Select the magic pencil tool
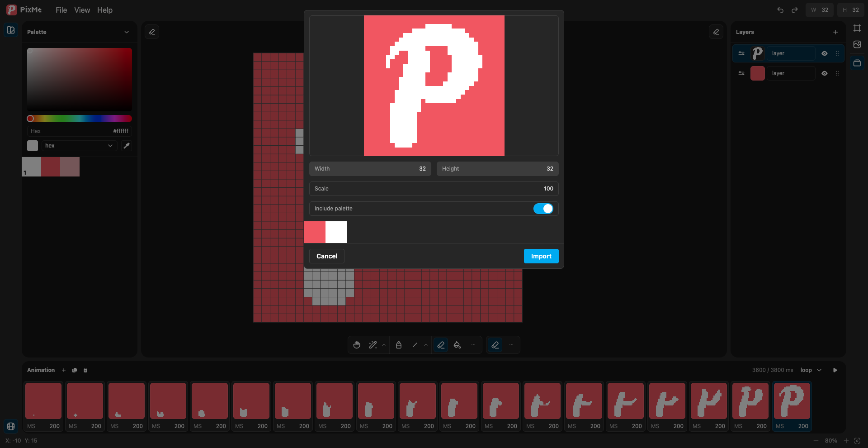Screen dimensions: 868x448 click(x=373, y=345)
